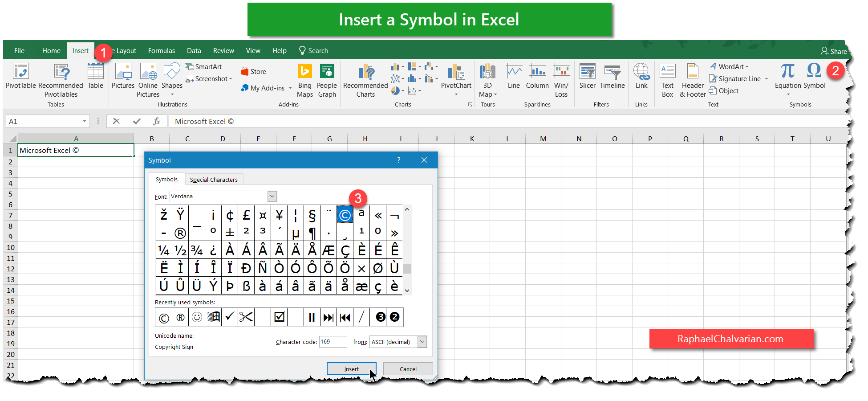Insert a Win/Loss sparkline

[x=561, y=80]
